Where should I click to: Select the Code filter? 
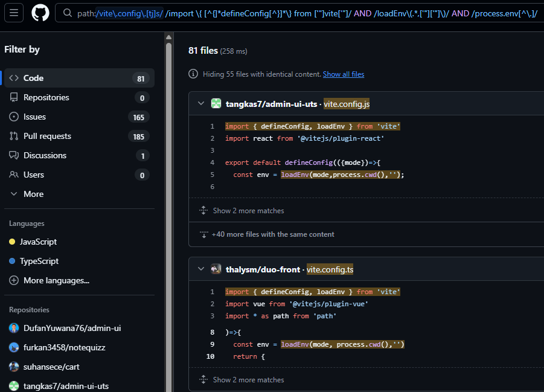[33, 78]
